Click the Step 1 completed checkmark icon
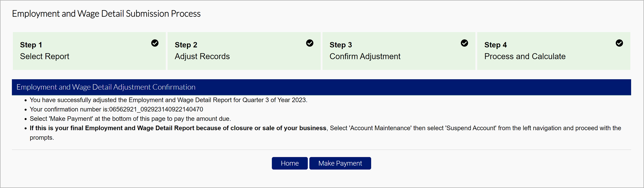The image size is (644, 188). click(155, 43)
